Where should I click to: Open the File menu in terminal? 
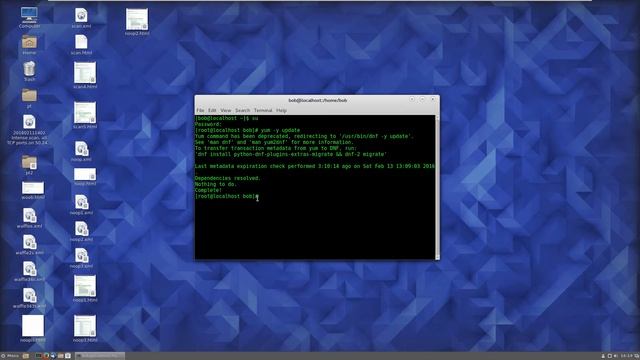(x=200, y=110)
